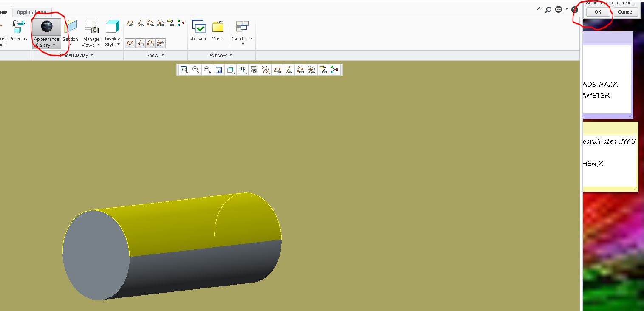Expand the Section dropdown arrow
This screenshot has width=644, height=311.
pyautogui.click(x=71, y=45)
